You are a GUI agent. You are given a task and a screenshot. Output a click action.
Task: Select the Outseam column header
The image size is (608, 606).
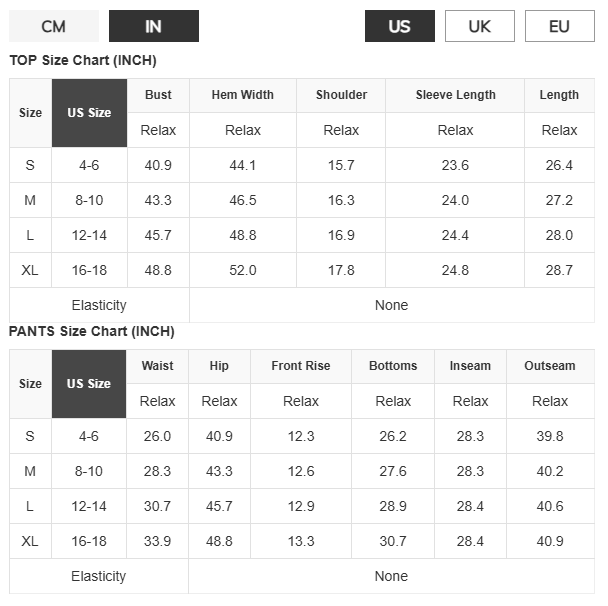(x=550, y=366)
